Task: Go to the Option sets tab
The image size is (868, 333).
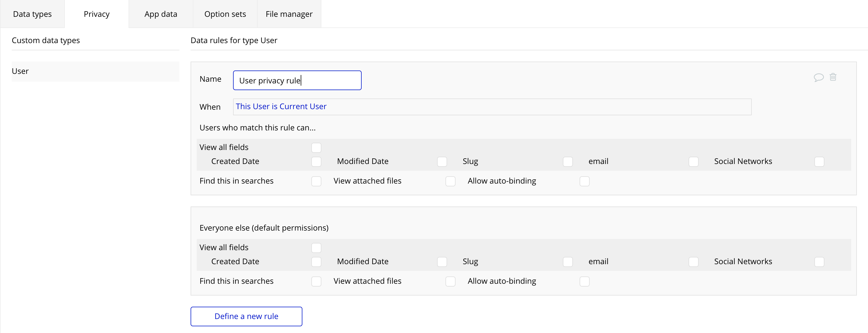Action: pyautogui.click(x=225, y=14)
